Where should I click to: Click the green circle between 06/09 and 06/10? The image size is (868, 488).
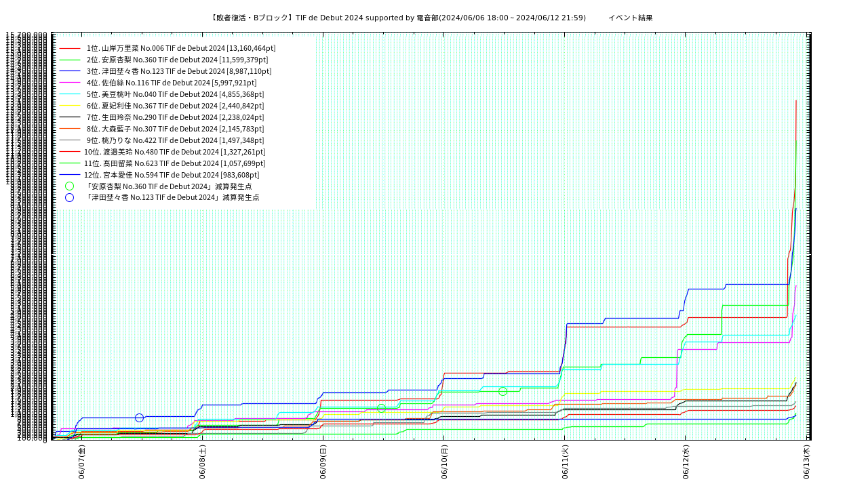[381, 408]
